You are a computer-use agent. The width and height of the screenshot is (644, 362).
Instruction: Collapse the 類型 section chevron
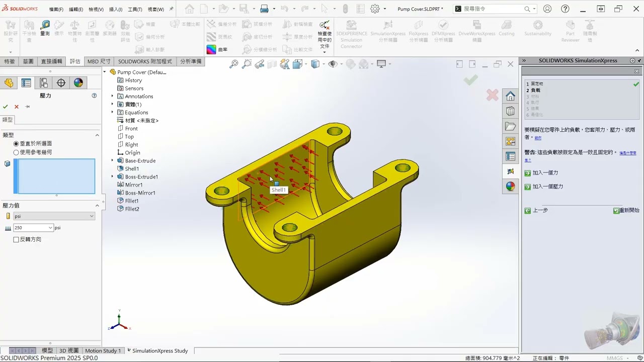click(97, 135)
